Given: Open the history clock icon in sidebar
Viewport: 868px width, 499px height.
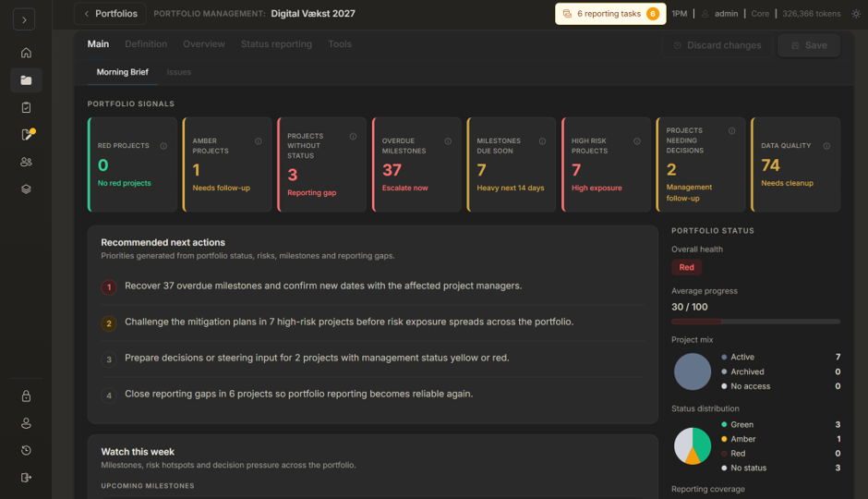Looking at the screenshot, I should (x=26, y=450).
